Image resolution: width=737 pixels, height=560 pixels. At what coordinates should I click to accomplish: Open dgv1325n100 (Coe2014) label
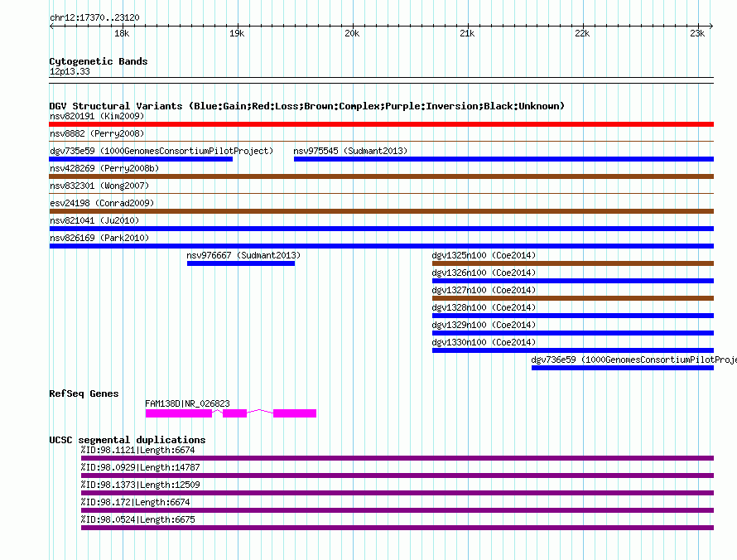point(484,255)
